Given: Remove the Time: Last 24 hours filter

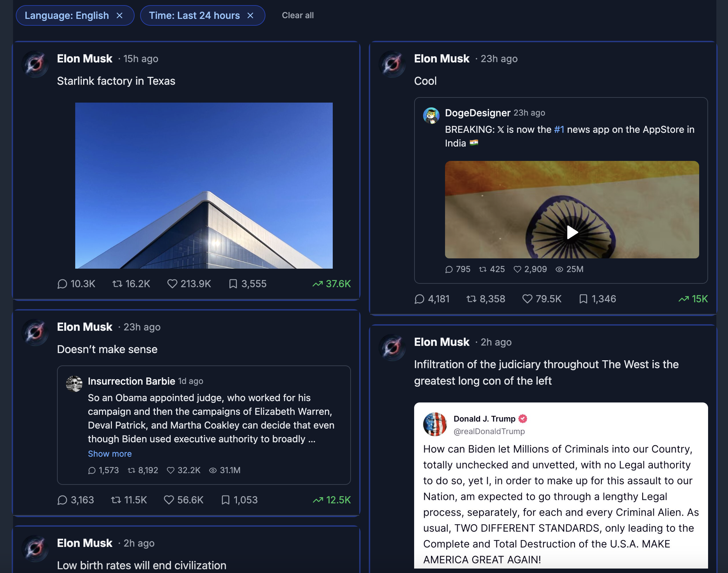Looking at the screenshot, I should pos(250,15).
